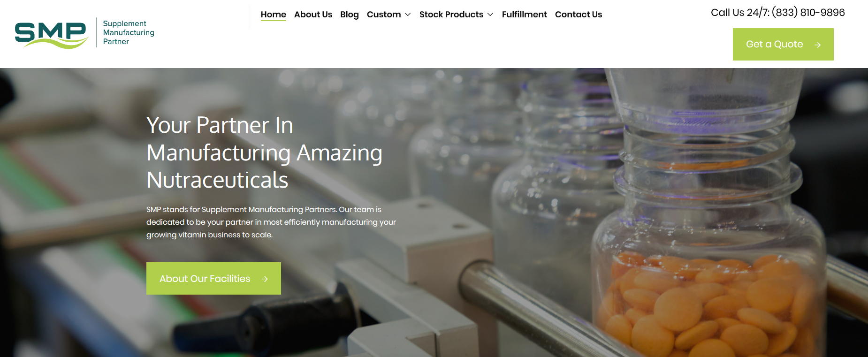Go to the About Us page
Image resolution: width=868 pixels, height=357 pixels.
tap(313, 15)
